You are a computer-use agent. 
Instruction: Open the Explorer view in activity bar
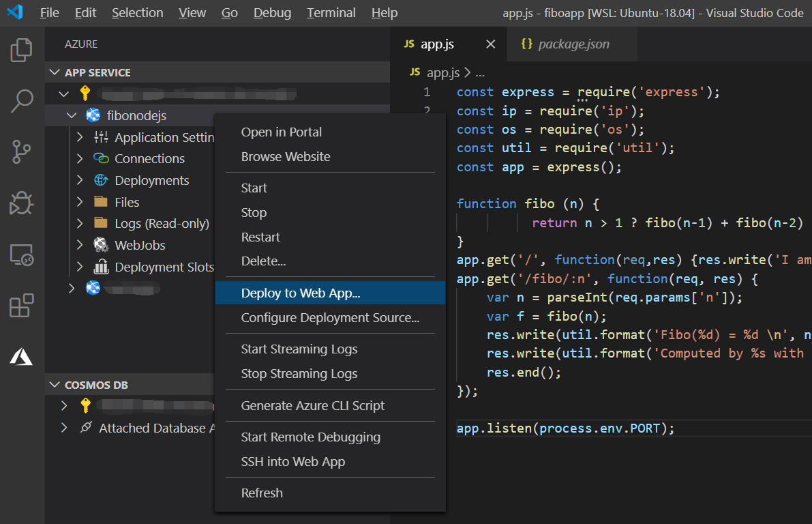point(22,50)
